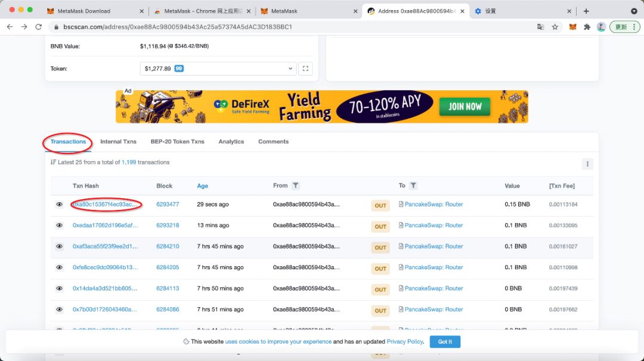The image size is (644, 361).
Task: Open the Token holdings dropdown
Action: 218,69
